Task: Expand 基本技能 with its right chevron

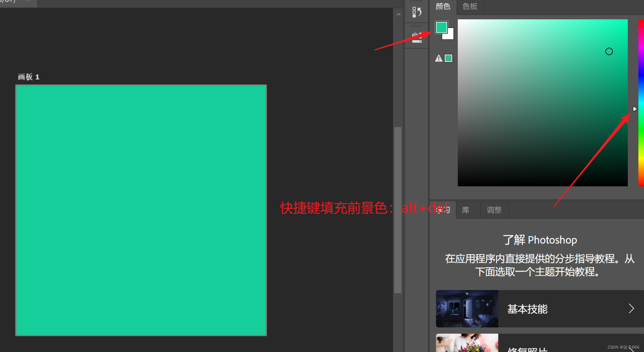Action: [x=631, y=308]
